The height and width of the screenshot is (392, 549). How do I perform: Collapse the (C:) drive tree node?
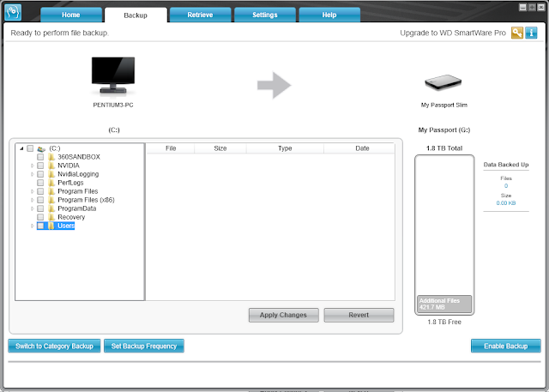[x=21, y=148]
